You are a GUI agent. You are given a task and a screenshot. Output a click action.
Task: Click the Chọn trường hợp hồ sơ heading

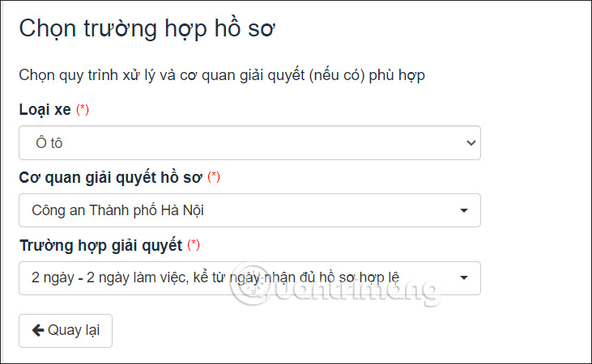tap(147, 28)
